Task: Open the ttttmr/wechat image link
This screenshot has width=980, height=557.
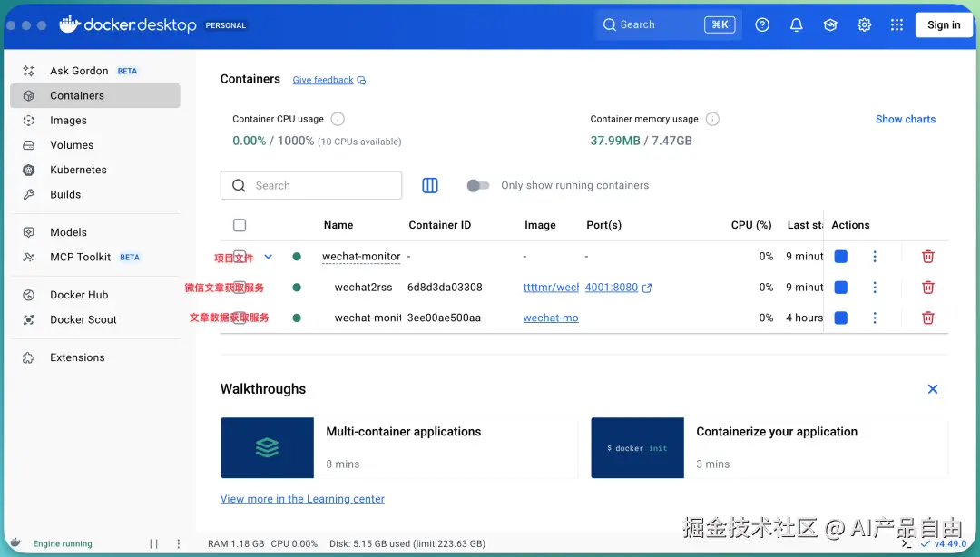Action: pyautogui.click(x=551, y=288)
